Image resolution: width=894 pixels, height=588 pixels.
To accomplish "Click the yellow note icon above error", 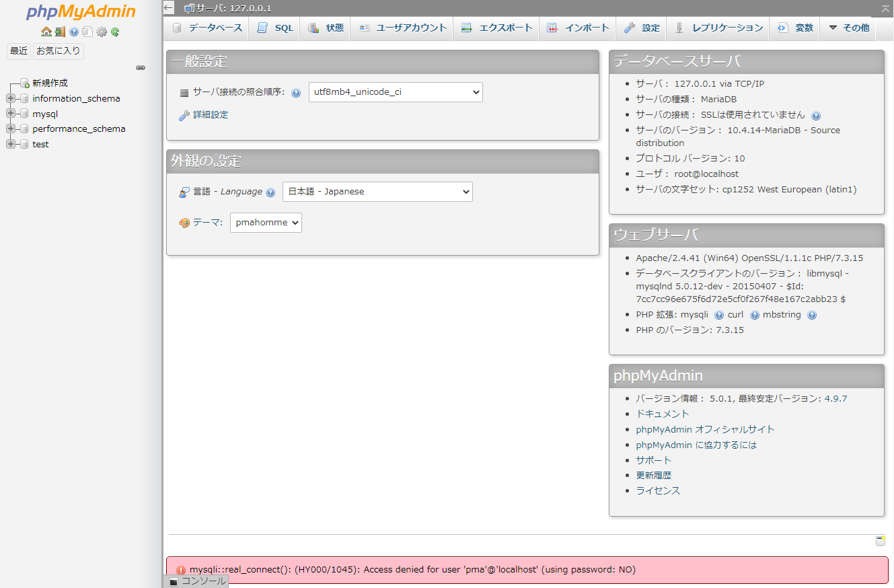I will coord(880,540).
